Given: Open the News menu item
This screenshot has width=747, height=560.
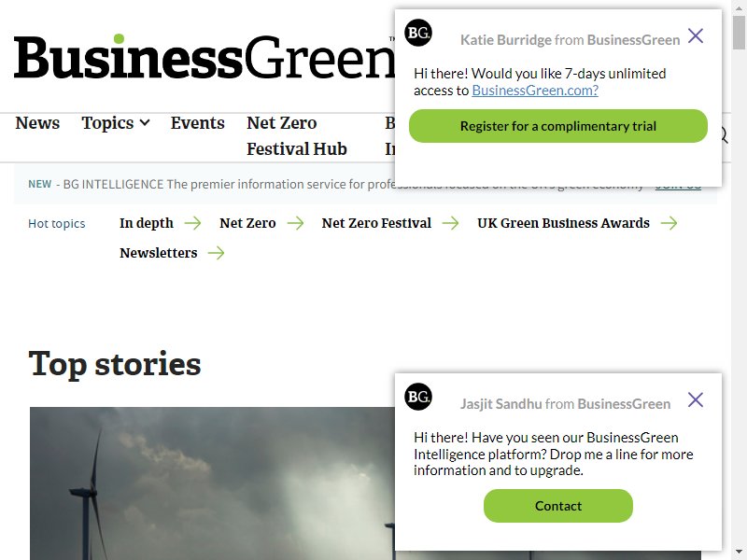Looking at the screenshot, I should pyautogui.click(x=37, y=123).
